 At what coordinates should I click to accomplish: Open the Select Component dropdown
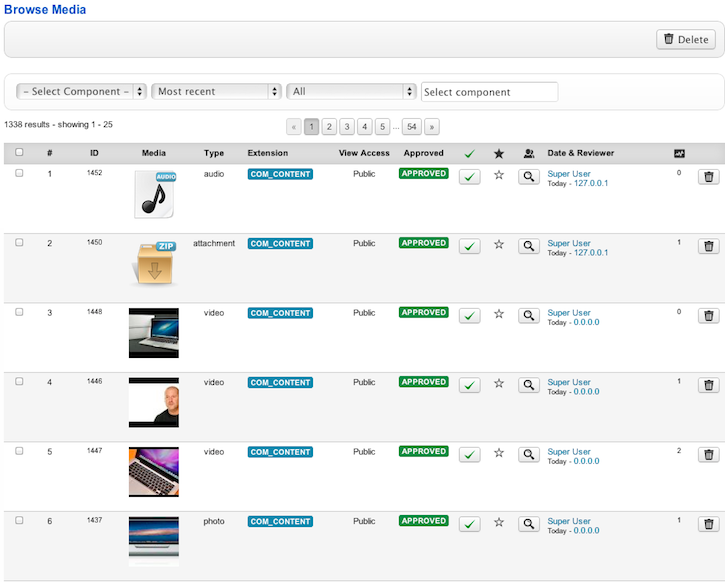pyautogui.click(x=81, y=91)
